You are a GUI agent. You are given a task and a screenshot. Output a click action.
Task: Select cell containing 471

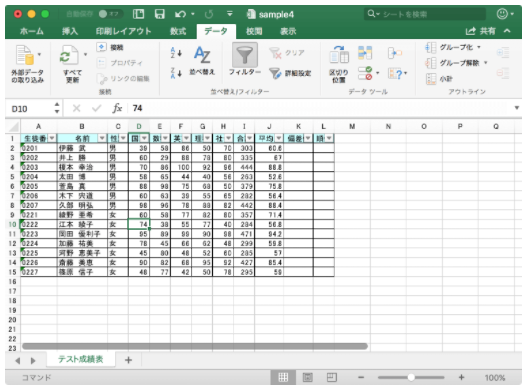click(244, 234)
